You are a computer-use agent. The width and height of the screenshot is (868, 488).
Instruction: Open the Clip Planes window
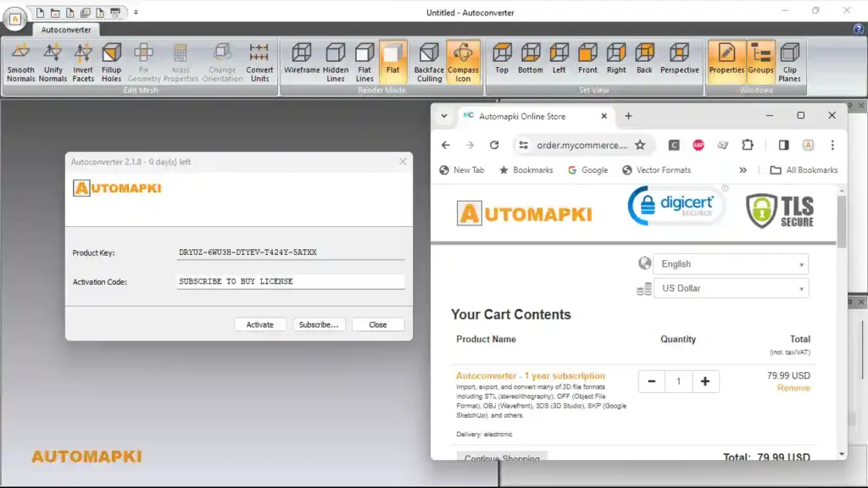[789, 63]
